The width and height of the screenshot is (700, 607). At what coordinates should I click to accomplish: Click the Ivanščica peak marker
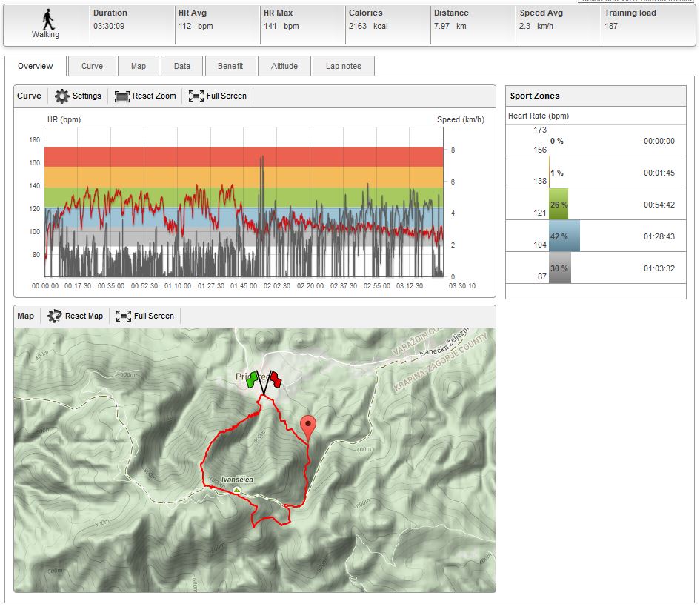click(237, 490)
